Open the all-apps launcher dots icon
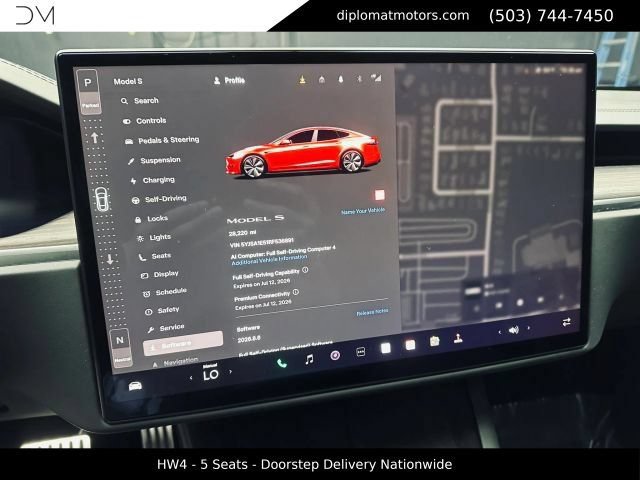The width and height of the screenshot is (640, 480). pos(361,352)
